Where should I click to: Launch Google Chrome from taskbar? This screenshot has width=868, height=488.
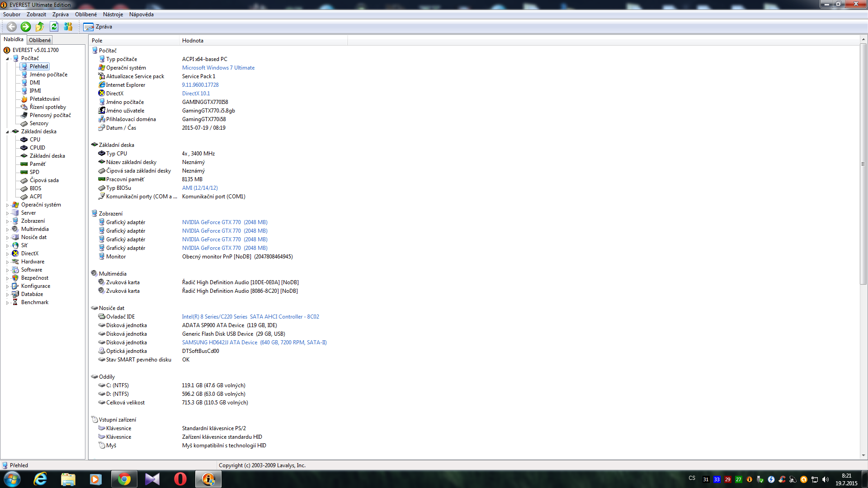(x=124, y=479)
